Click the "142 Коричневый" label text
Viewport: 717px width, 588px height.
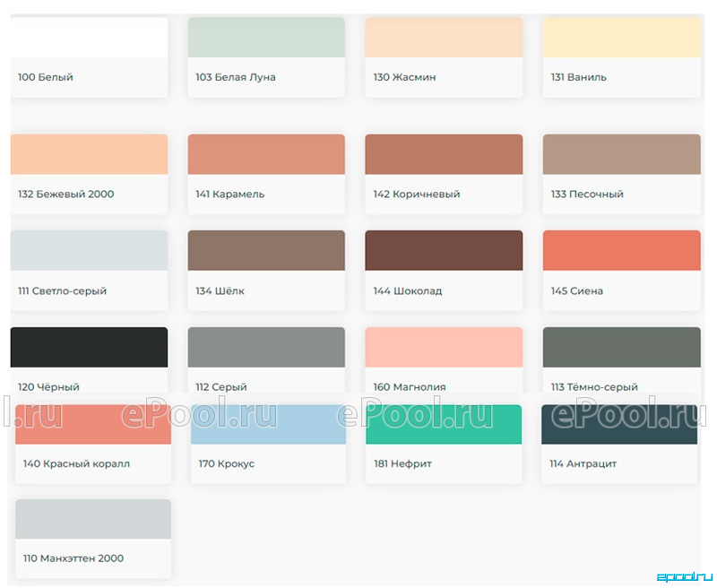(417, 195)
